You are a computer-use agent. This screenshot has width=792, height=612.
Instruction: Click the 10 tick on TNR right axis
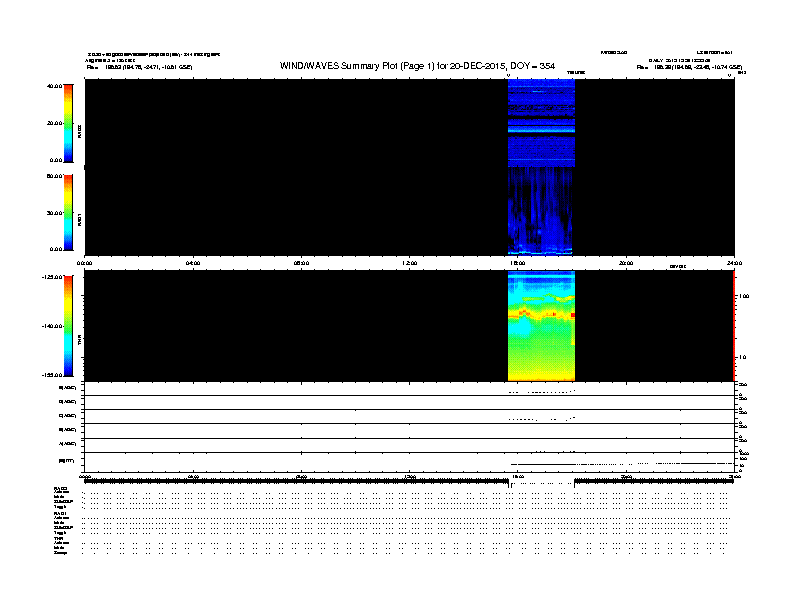pyautogui.click(x=742, y=357)
